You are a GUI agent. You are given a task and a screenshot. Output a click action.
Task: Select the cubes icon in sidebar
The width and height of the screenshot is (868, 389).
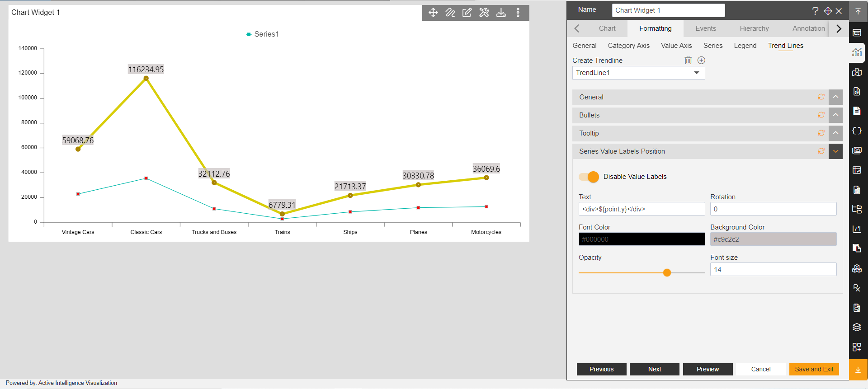[x=857, y=268]
